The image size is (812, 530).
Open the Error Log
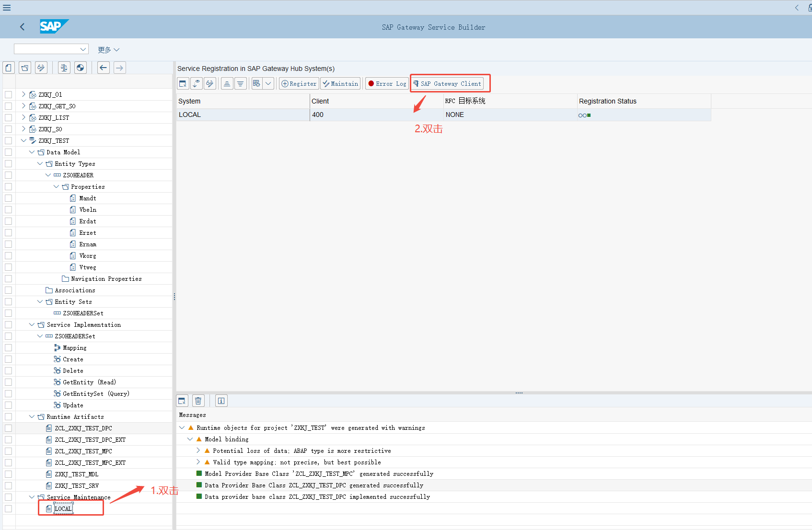click(x=387, y=84)
